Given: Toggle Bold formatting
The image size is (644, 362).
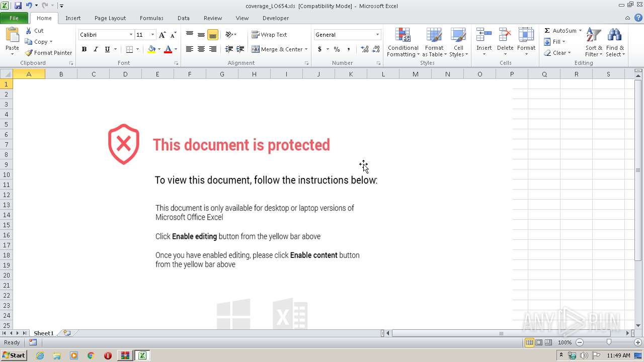Looking at the screenshot, I should pyautogui.click(x=84, y=49).
